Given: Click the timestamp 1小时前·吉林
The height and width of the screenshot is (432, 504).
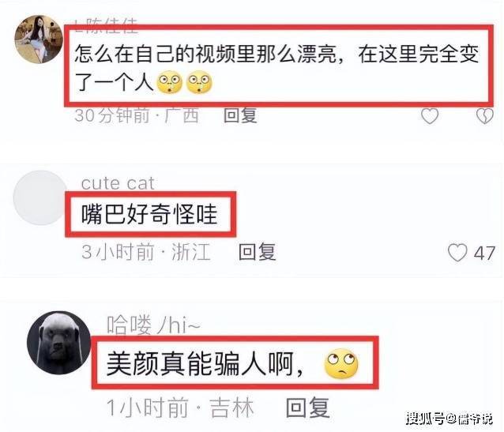Looking at the screenshot, I should [180, 408].
